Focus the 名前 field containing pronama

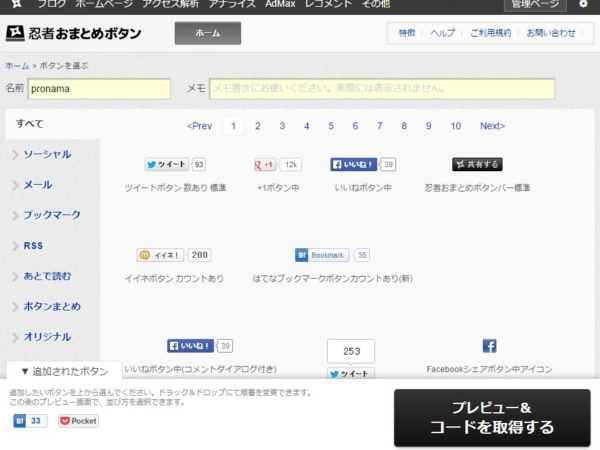[x=99, y=89]
